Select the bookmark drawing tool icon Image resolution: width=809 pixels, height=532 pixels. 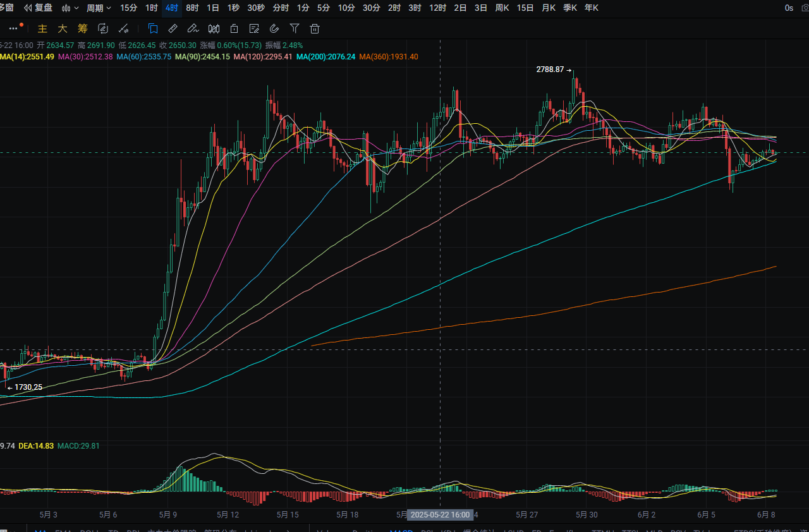click(x=153, y=28)
